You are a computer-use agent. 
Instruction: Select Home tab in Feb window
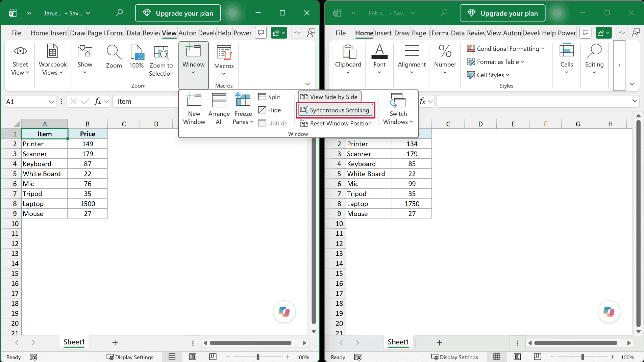[x=364, y=33]
